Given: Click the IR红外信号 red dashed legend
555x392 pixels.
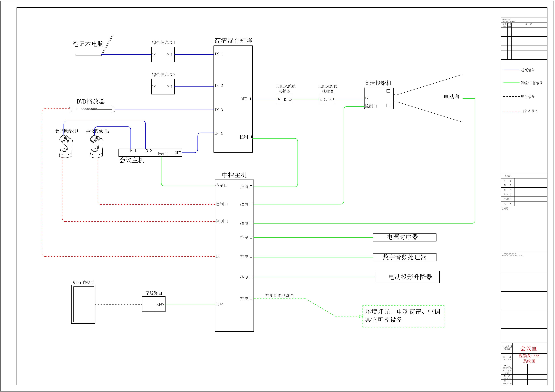Looking at the screenshot, I should pyautogui.click(x=511, y=112).
